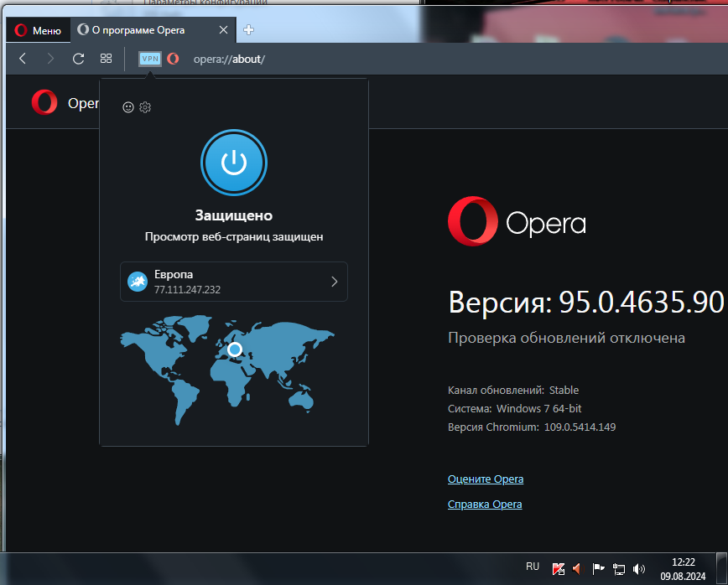Image resolution: width=728 pixels, height=585 pixels.
Task: Click the VPN badge in address bar
Action: [x=150, y=59]
